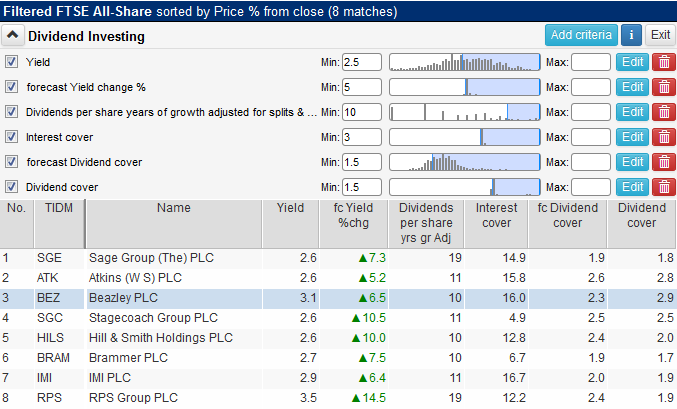Screen dimensions: 677x409
Task: Click the Dividend cover Min field
Action: coord(362,187)
